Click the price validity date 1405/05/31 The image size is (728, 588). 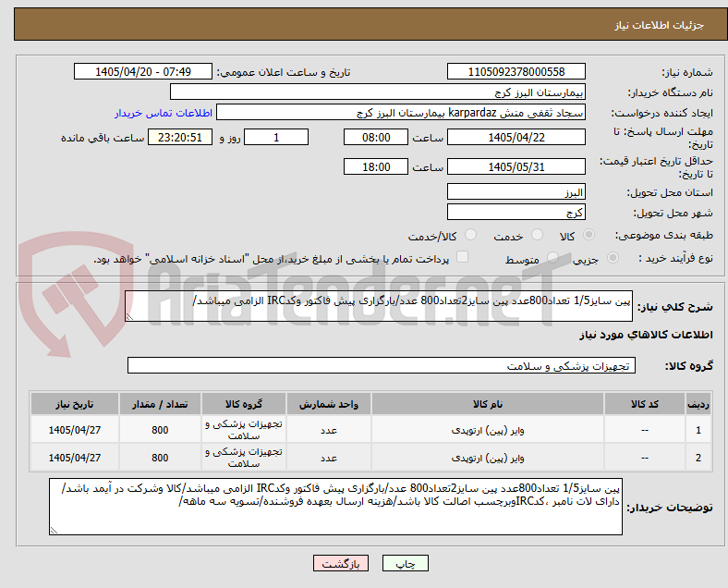click(x=516, y=166)
